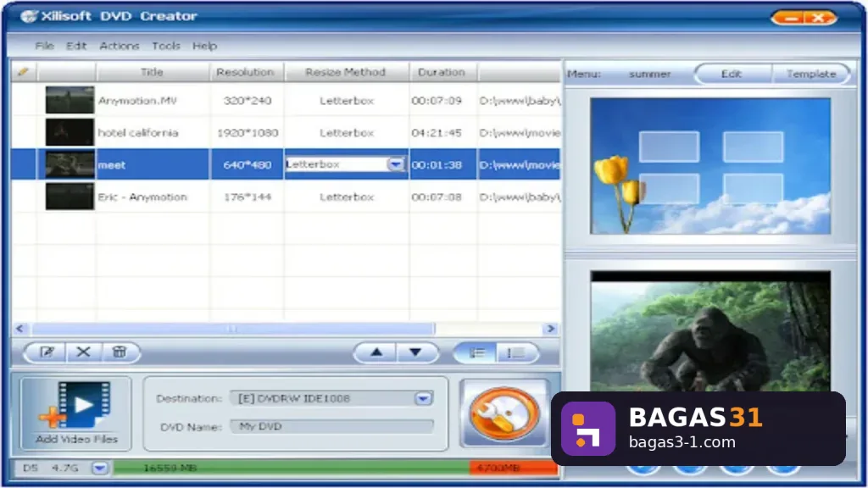Screen dimensions: 868x488
Task: Open the Tools menu
Action: click(166, 46)
